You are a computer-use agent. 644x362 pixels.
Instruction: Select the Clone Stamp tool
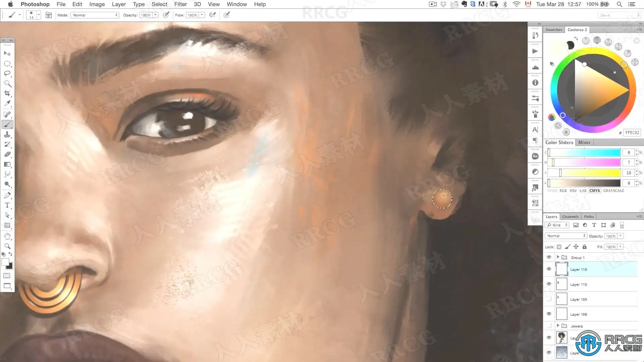point(7,134)
